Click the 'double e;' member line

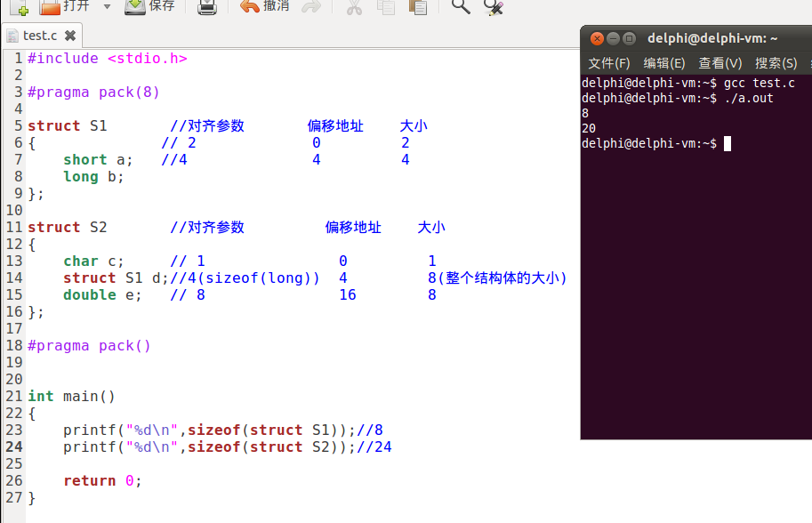point(102,294)
